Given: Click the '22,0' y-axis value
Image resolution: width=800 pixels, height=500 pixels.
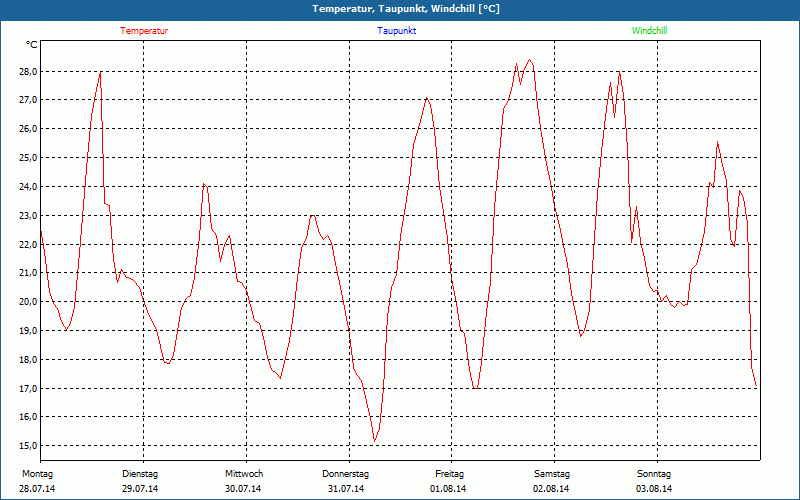Looking at the screenshot, I should (x=29, y=244).
